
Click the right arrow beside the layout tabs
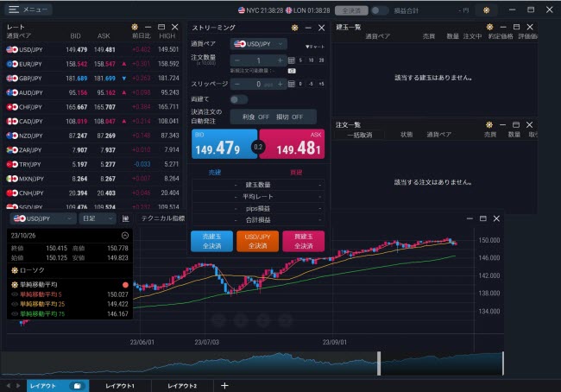tap(18, 386)
